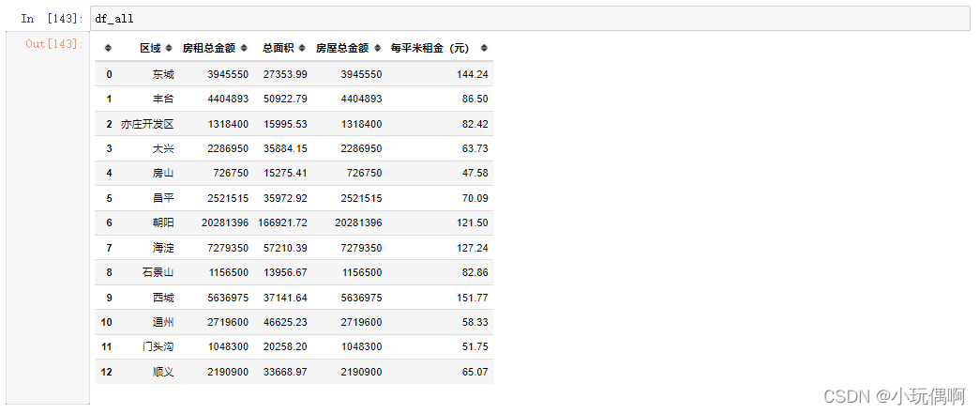Image resolution: width=980 pixels, height=414 pixels.
Task: Click the 144.24 rent-per-meter value
Action: pyautogui.click(x=473, y=74)
